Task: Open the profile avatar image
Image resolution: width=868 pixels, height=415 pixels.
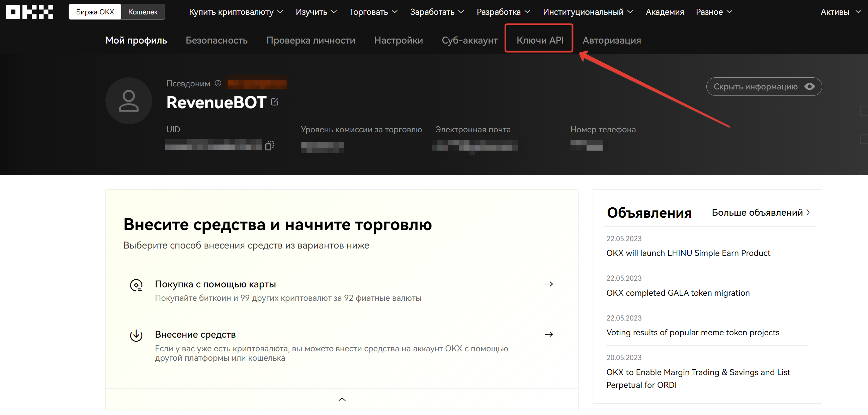Action: [x=129, y=101]
